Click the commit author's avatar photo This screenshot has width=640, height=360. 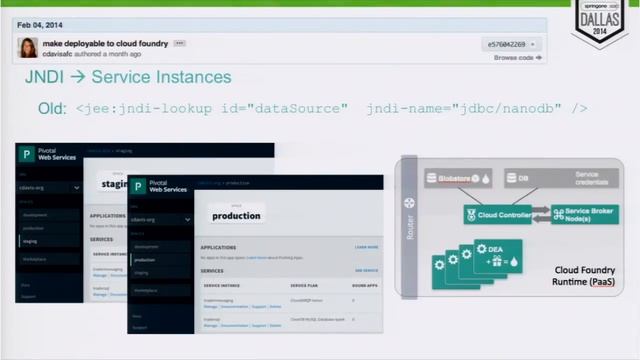tap(28, 47)
